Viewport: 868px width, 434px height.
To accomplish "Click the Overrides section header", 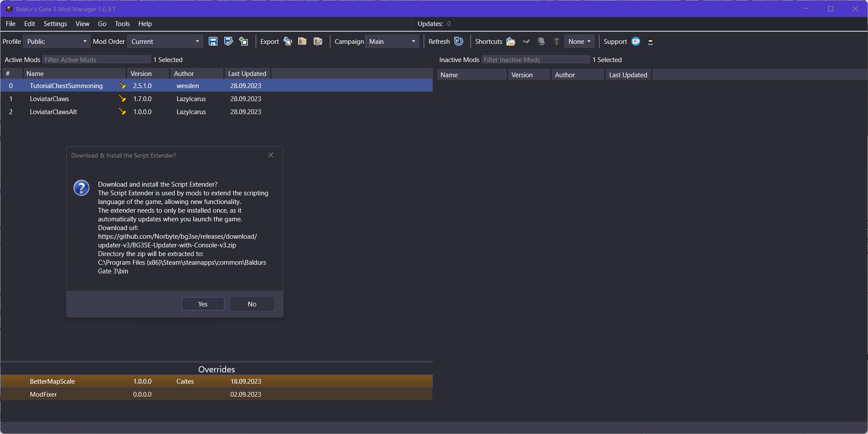I will (217, 369).
